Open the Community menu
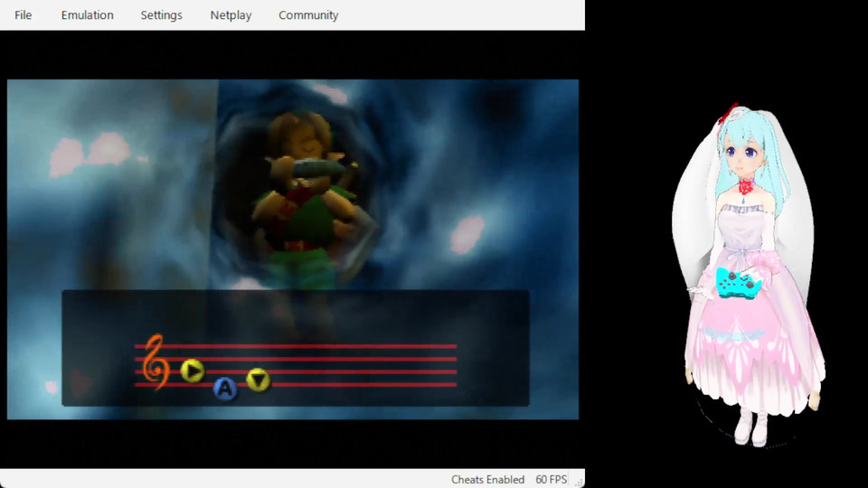Image resolution: width=868 pixels, height=488 pixels. [308, 15]
